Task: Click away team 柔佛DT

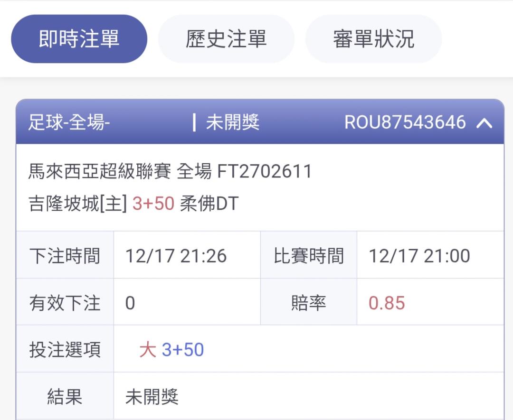Action: (x=209, y=204)
